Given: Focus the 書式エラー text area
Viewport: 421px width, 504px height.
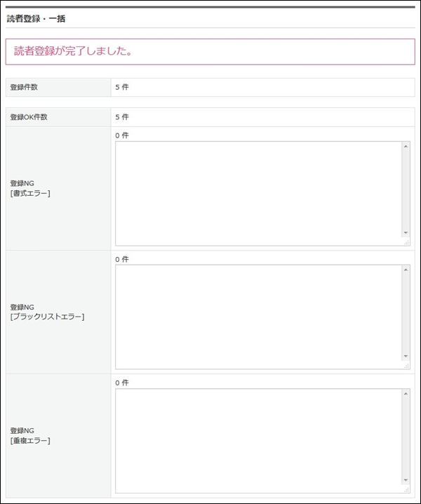Looking at the screenshot, I should (259, 194).
